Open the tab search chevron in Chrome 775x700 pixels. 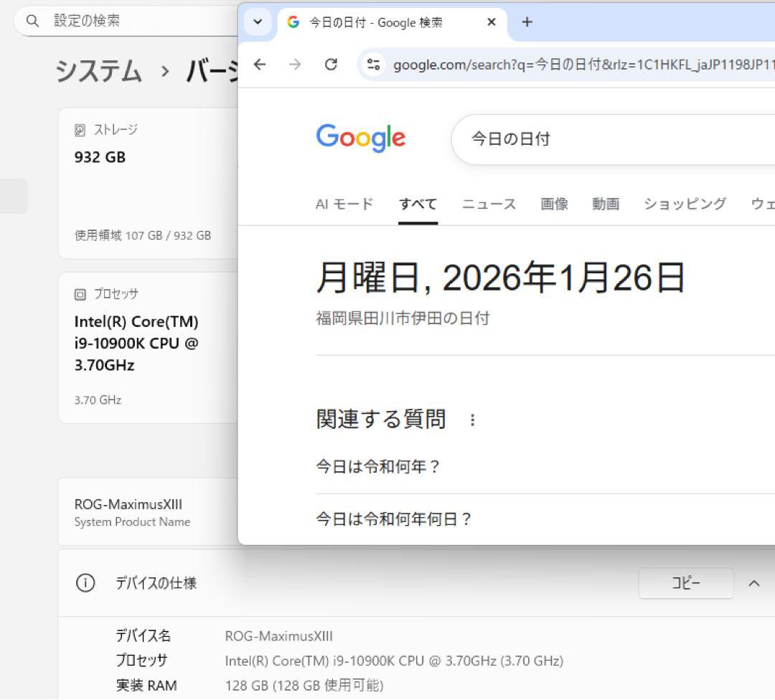[258, 22]
